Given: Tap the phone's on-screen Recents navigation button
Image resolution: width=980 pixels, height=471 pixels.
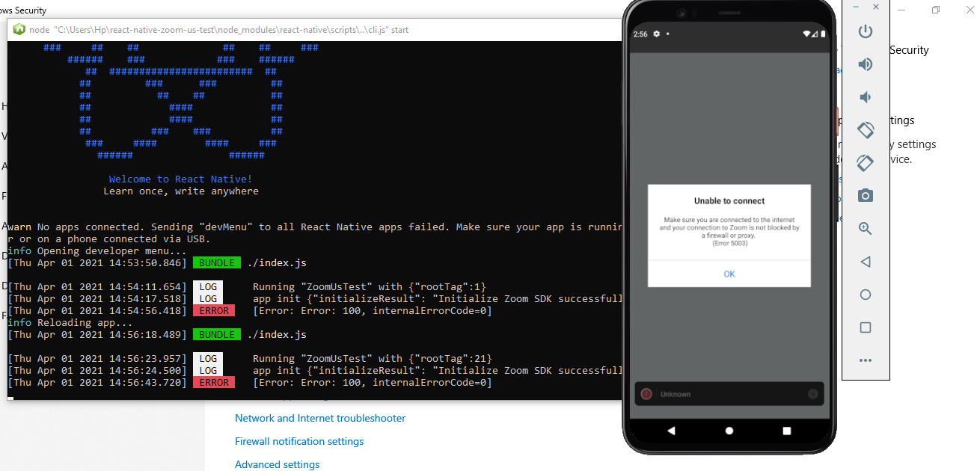Looking at the screenshot, I should click(787, 431).
